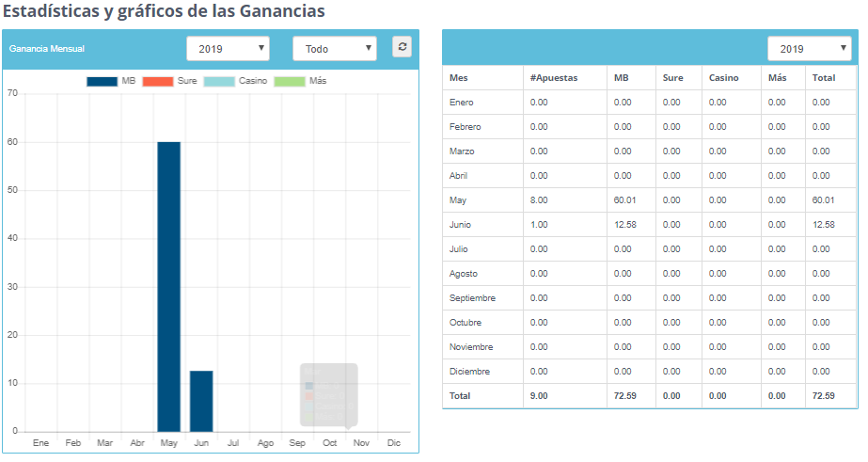Select the Febrero row label
Viewport: 868px width, 462px height.
coord(465,127)
